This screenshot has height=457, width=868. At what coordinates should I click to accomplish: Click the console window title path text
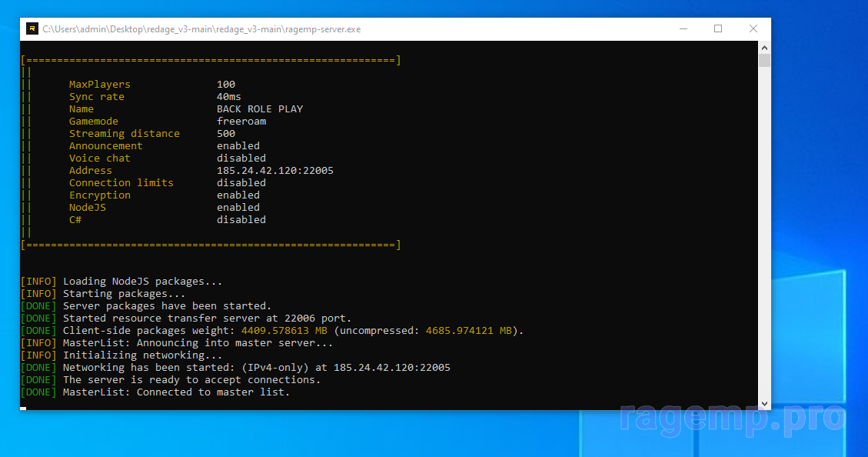click(x=201, y=29)
